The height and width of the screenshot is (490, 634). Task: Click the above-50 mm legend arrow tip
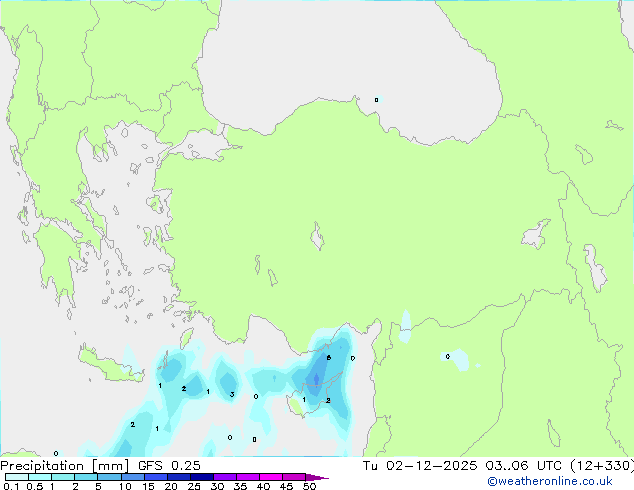[317, 477]
